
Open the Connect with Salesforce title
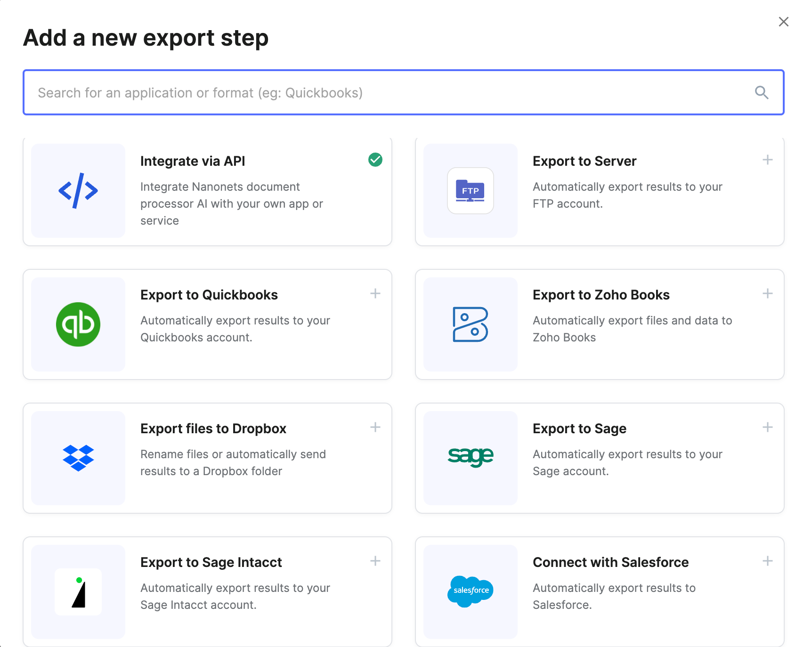[x=610, y=562]
